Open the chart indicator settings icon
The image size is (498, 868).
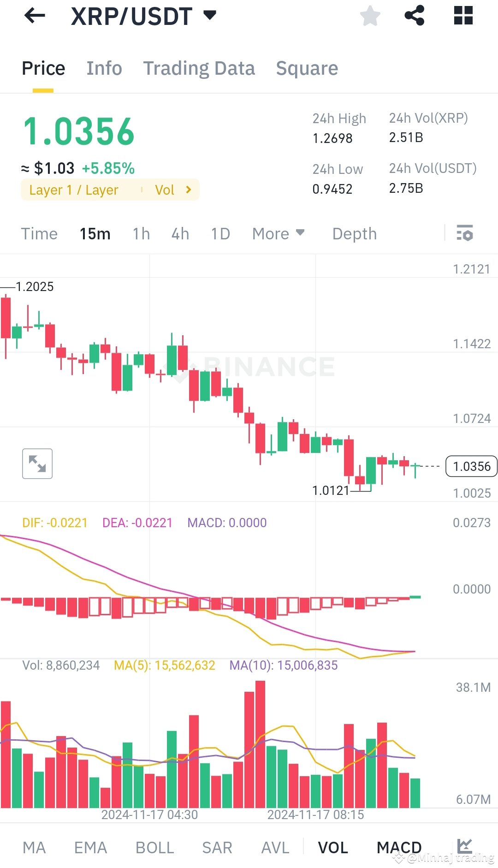(466, 234)
